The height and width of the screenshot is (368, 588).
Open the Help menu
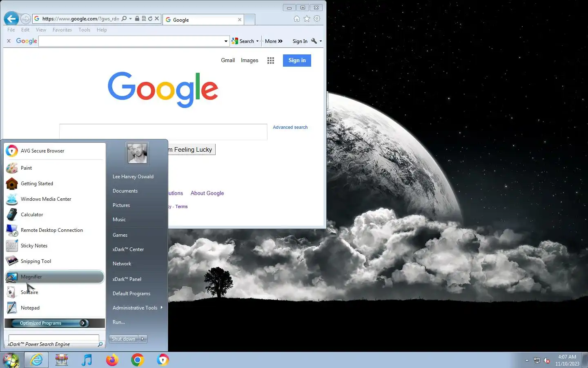[x=102, y=30]
